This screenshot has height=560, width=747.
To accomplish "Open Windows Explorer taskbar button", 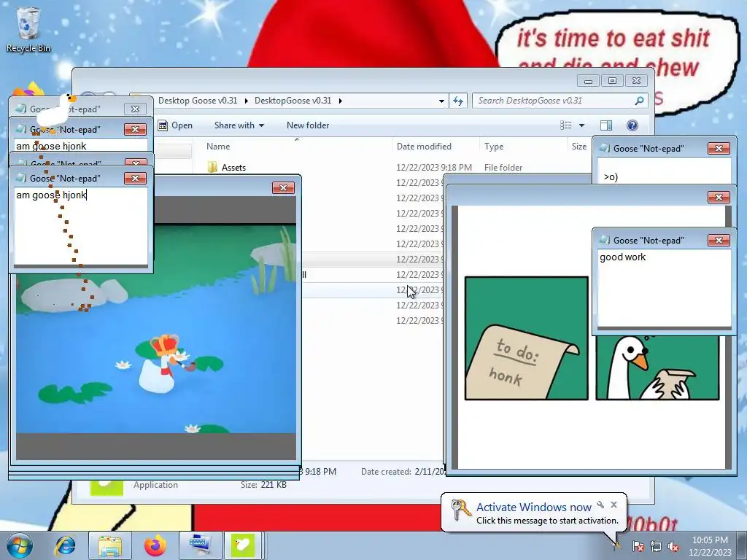I will (110, 545).
